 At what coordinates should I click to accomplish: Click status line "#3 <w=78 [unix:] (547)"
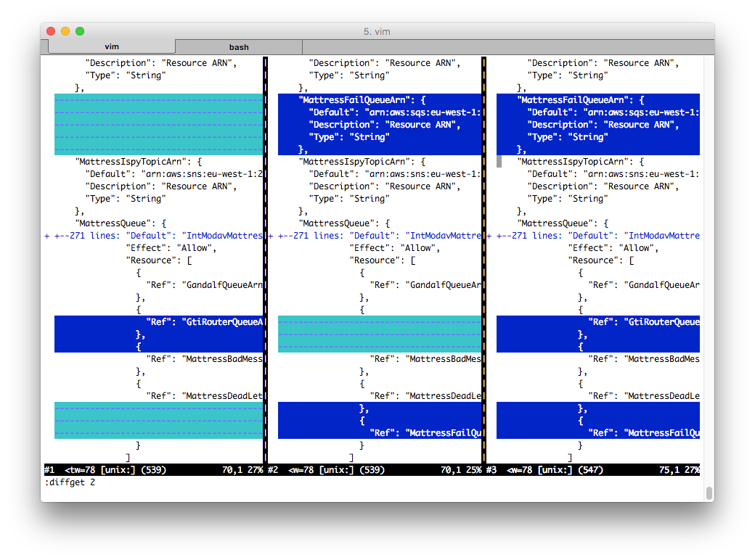544,470
